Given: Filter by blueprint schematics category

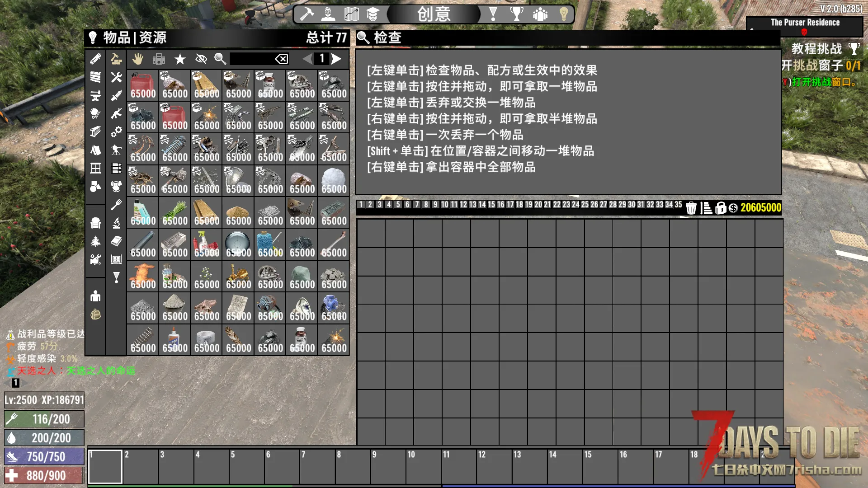Looking at the screenshot, I should click(x=116, y=259).
